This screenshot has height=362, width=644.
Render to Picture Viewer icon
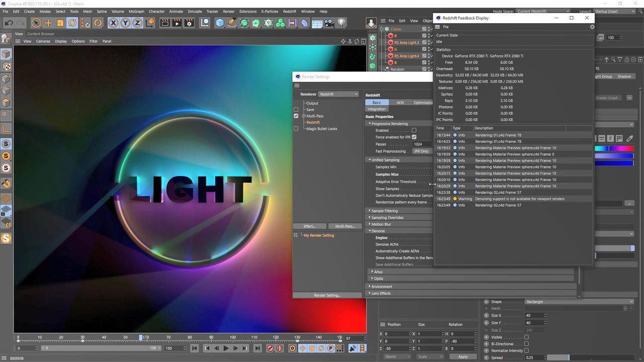point(177,23)
